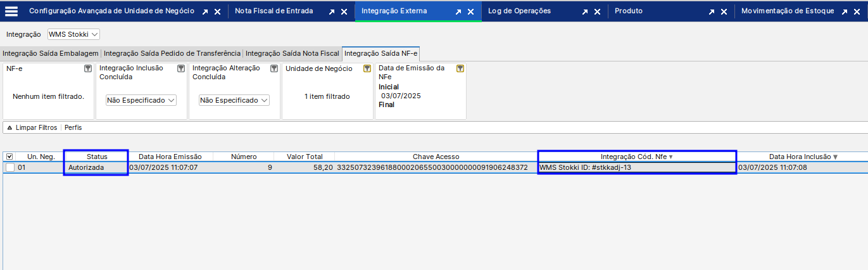Click the Número cell with value 9

coord(244,167)
